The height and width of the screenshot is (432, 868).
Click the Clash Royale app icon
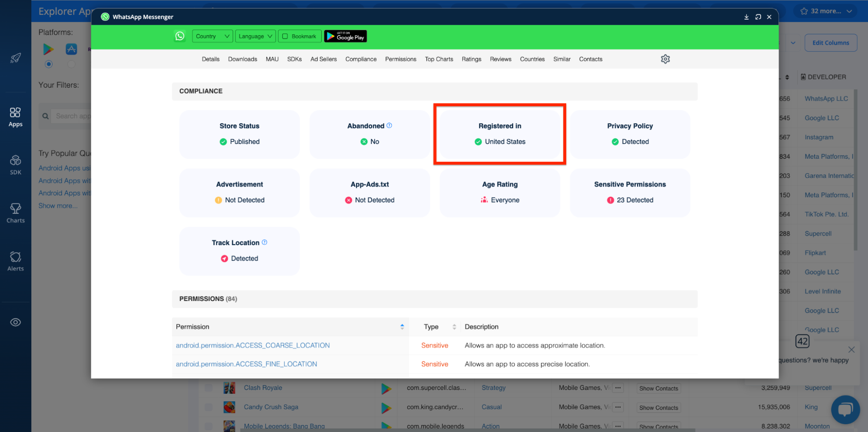pos(229,388)
